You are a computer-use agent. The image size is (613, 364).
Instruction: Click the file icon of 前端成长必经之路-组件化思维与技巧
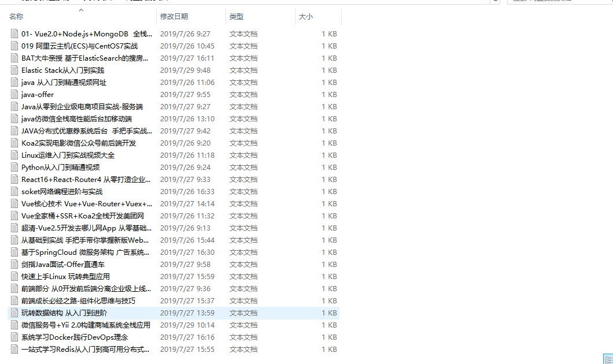14,300
